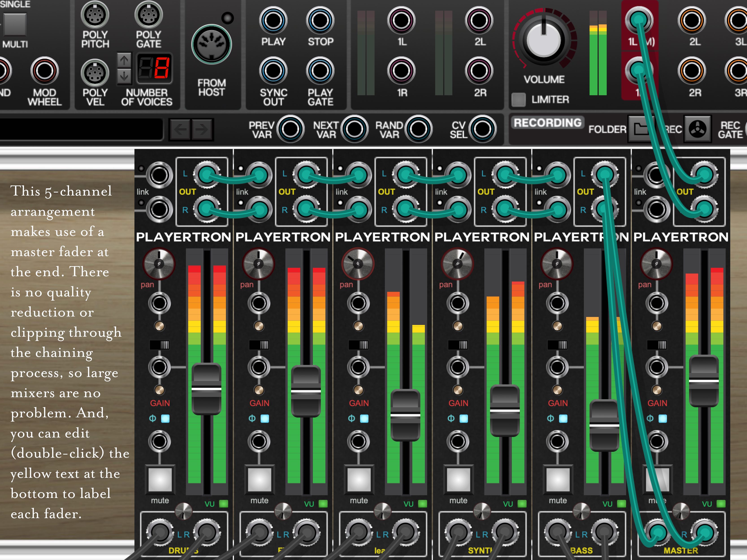Increase number of voices with up arrow
This screenshot has height=560, width=747.
[x=124, y=61]
